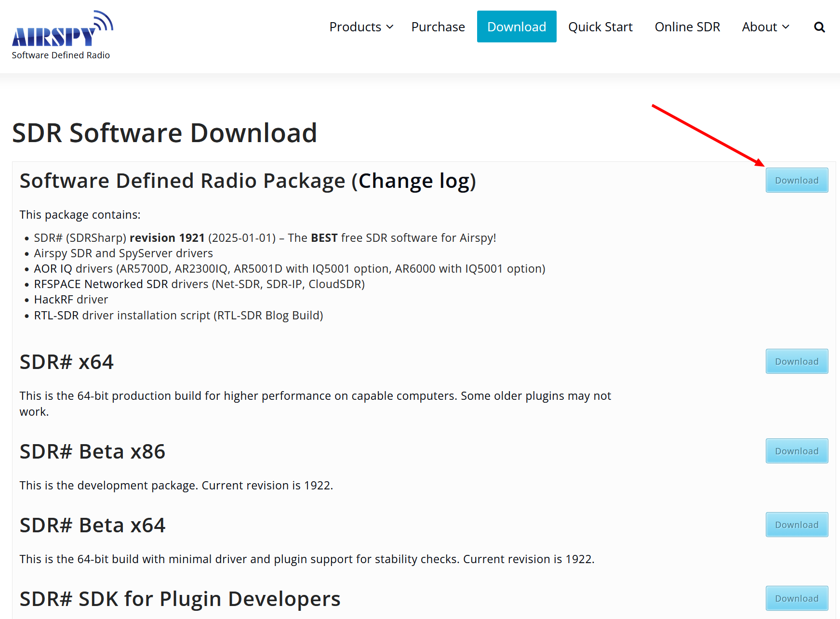This screenshot has height=619, width=840.
Task: Download SDR# SDK for Plugin Developers
Action: tap(797, 598)
